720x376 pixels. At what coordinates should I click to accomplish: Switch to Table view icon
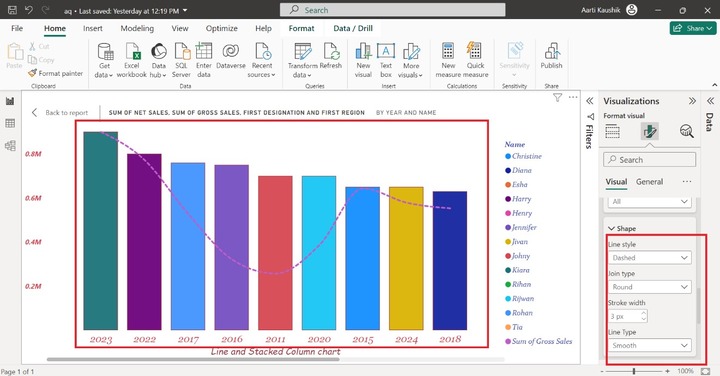tap(10, 123)
